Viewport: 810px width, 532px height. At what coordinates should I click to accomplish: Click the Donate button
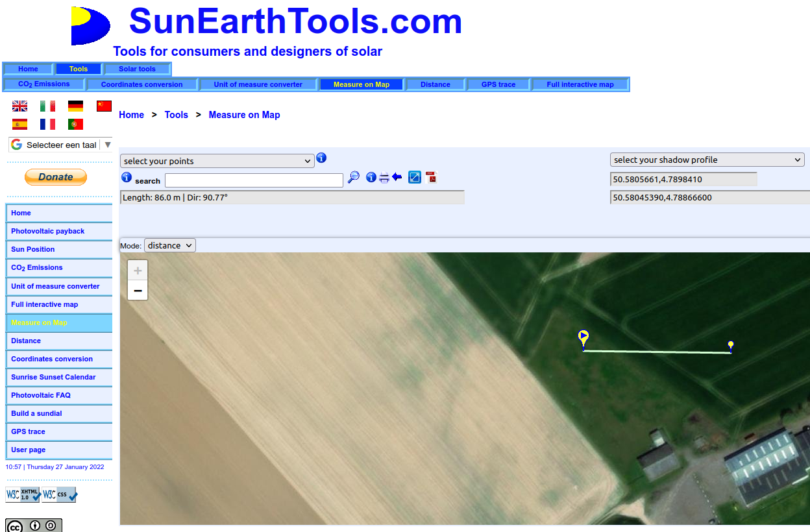tap(56, 177)
